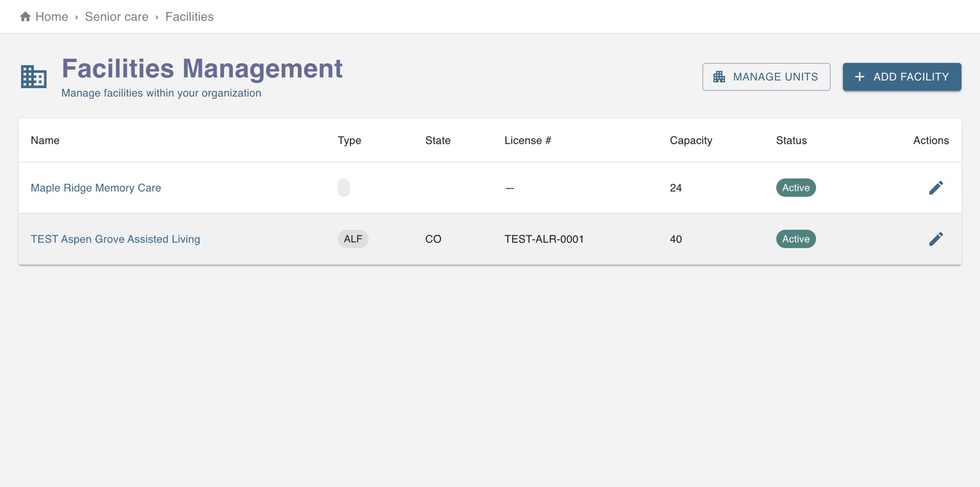This screenshot has height=487, width=980.
Task: Click the Actions column header
Action: click(x=931, y=140)
